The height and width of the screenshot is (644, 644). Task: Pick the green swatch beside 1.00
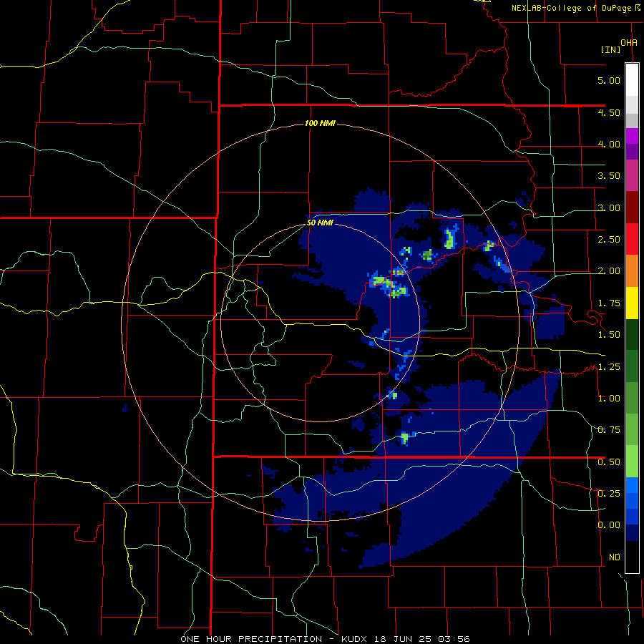click(x=632, y=398)
